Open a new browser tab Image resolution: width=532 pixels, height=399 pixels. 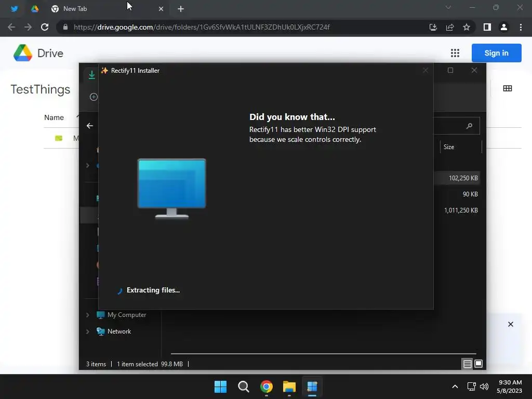tap(181, 9)
